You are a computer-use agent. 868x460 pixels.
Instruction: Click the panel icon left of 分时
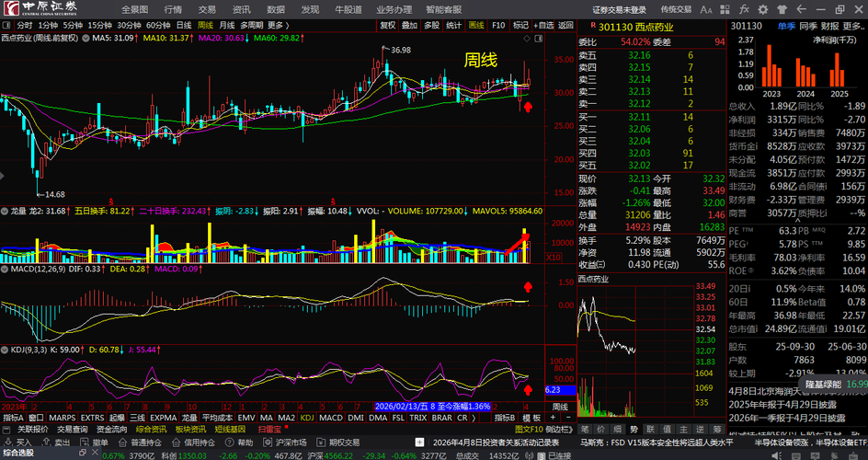point(6,25)
